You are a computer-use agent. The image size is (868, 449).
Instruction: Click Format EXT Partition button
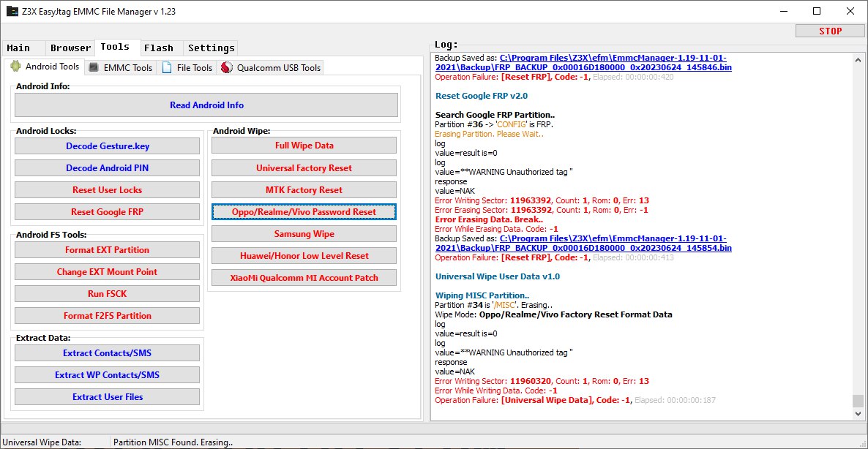point(108,250)
